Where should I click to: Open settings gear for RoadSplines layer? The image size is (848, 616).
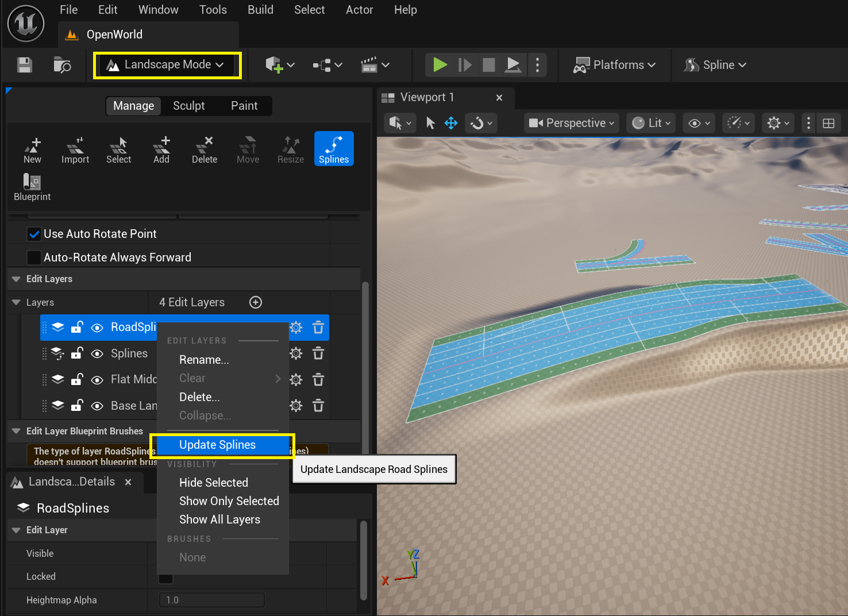296,328
